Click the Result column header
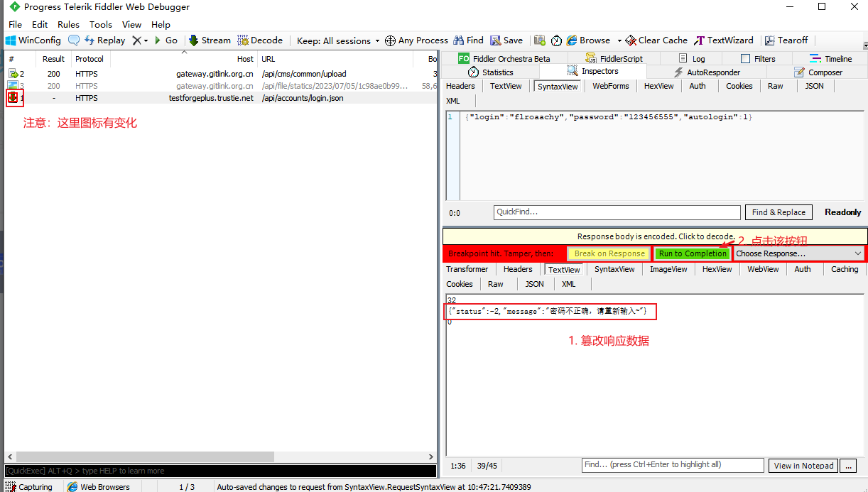 tap(53, 59)
